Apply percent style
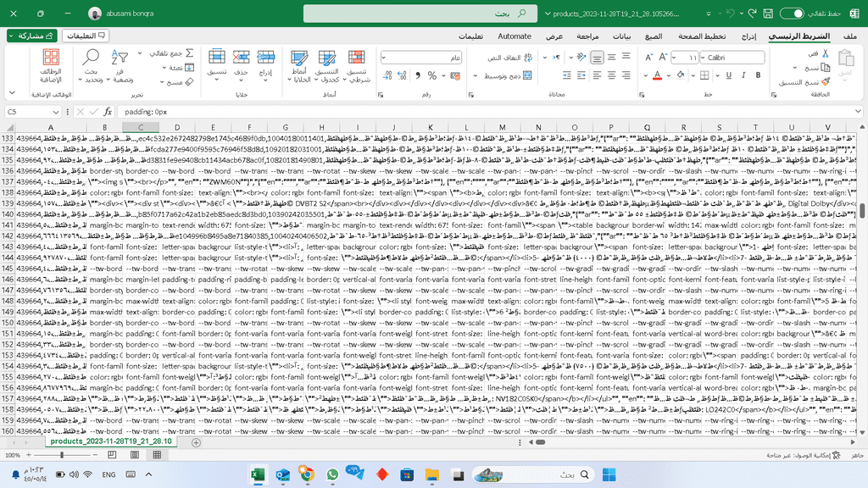This screenshot has width=868, height=488. 431,75
